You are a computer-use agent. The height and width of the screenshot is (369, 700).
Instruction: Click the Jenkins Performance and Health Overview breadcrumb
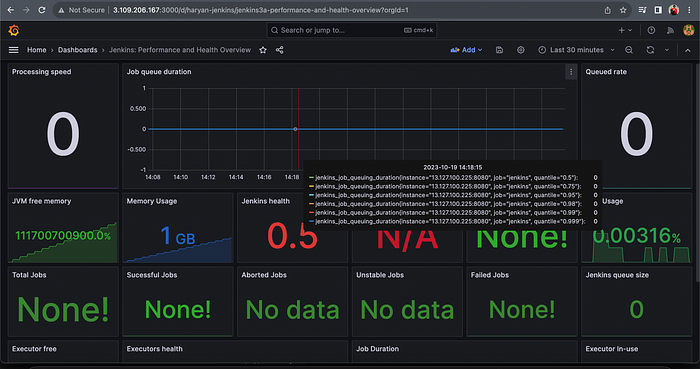coord(180,50)
